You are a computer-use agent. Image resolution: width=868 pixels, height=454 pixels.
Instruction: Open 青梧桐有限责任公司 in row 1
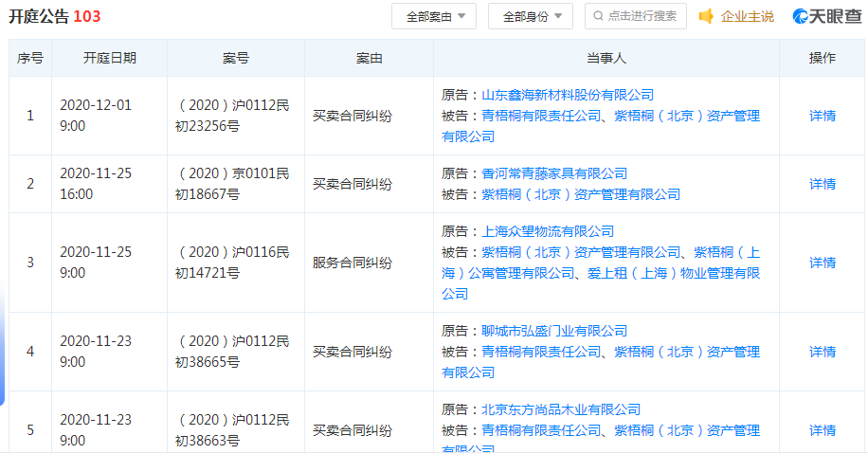(x=541, y=116)
